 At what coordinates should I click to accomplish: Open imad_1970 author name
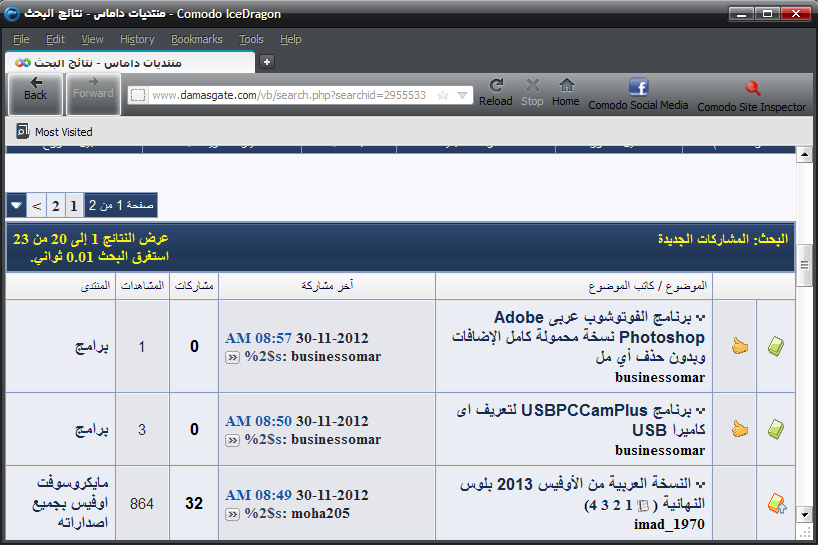tap(669, 524)
